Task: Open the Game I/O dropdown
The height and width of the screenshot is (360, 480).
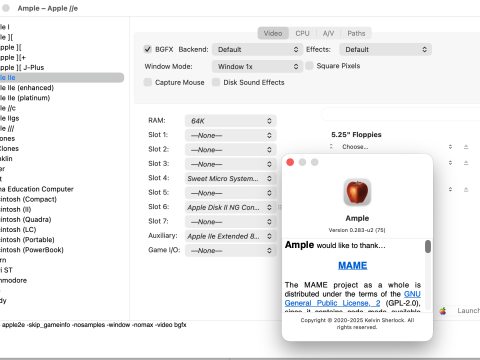Action: [231, 250]
